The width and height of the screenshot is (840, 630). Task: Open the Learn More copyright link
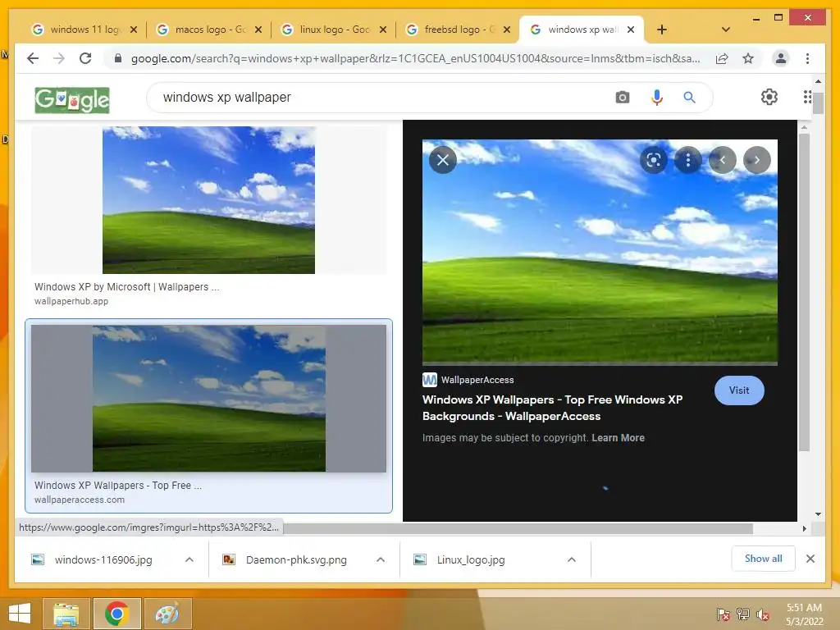coord(619,438)
